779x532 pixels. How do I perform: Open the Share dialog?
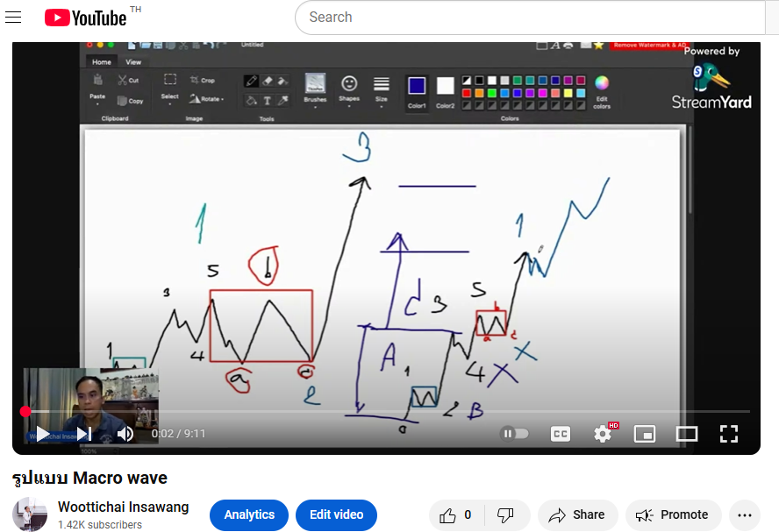[x=577, y=515]
